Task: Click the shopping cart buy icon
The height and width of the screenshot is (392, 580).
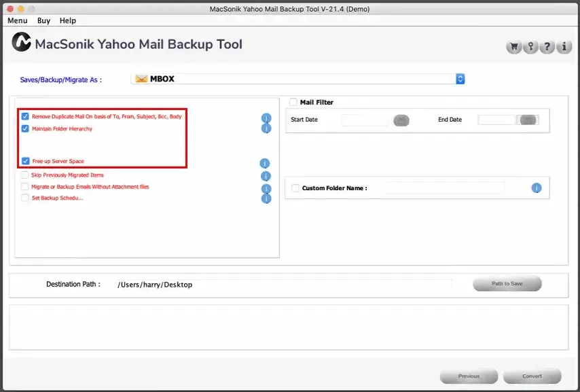Action: [514, 47]
